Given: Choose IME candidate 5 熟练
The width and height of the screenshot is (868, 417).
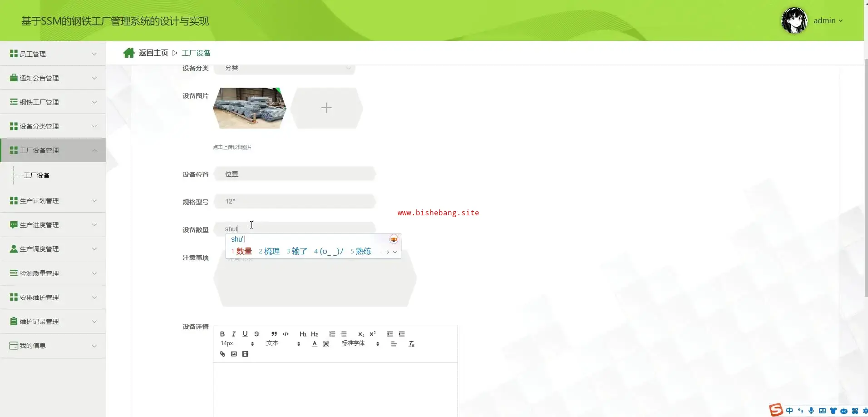Looking at the screenshot, I should [361, 251].
